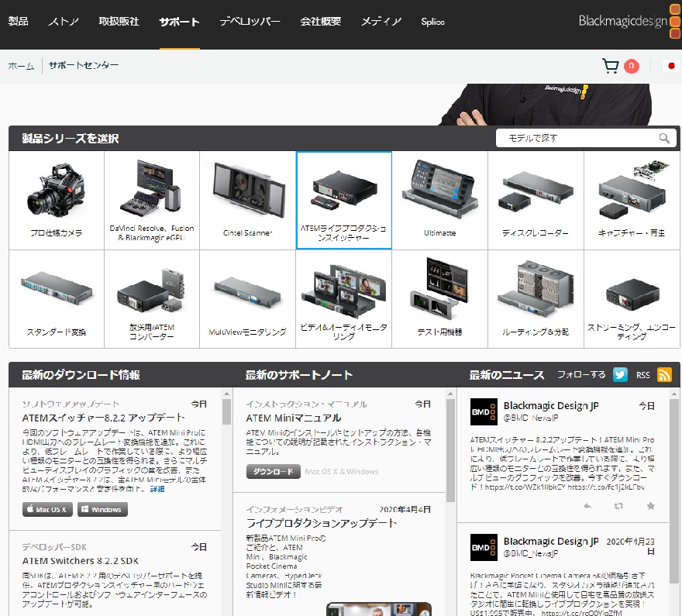The image size is (682, 616).
Task: Select the ルーティング&分配 product series
Action: coord(536,299)
